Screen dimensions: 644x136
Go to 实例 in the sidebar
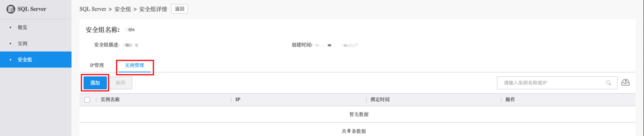click(x=22, y=44)
